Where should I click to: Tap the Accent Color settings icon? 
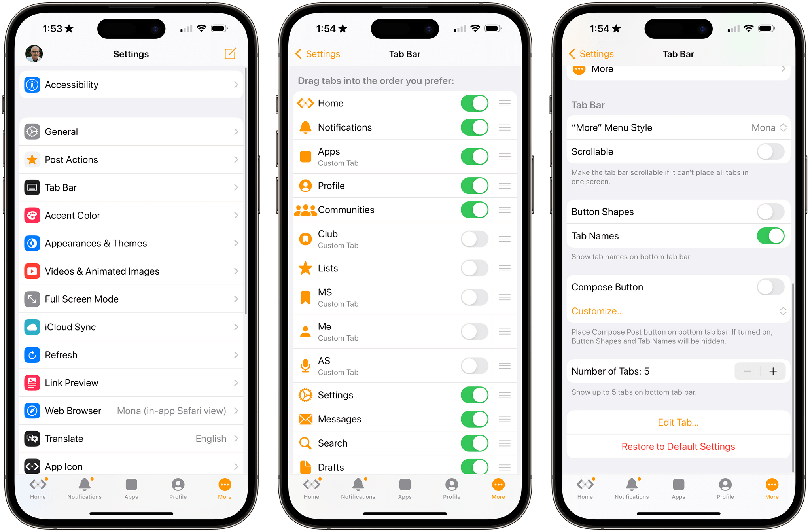pos(32,216)
